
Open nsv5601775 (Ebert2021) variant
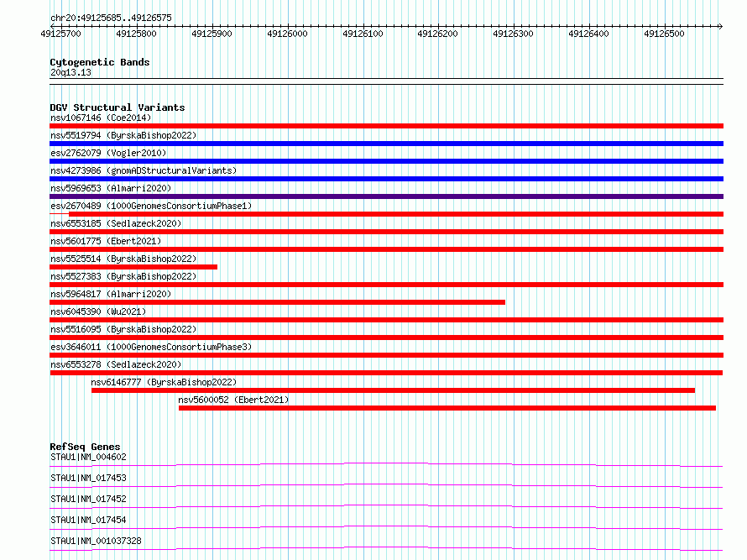(x=106, y=241)
